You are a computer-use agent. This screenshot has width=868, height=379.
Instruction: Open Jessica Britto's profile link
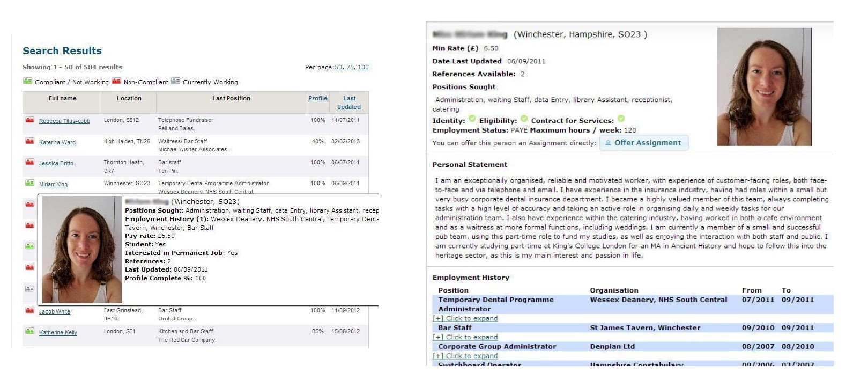[x=56, y=164]
